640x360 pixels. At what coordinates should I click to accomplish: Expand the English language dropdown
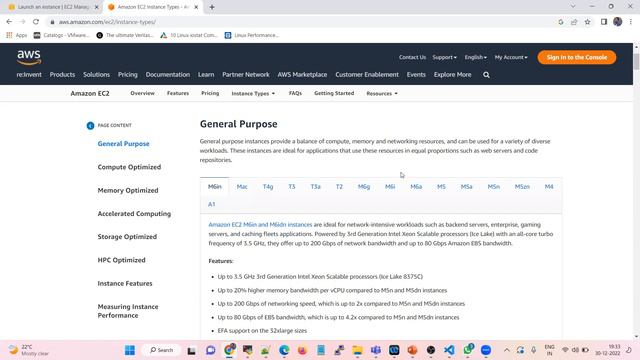476,57
